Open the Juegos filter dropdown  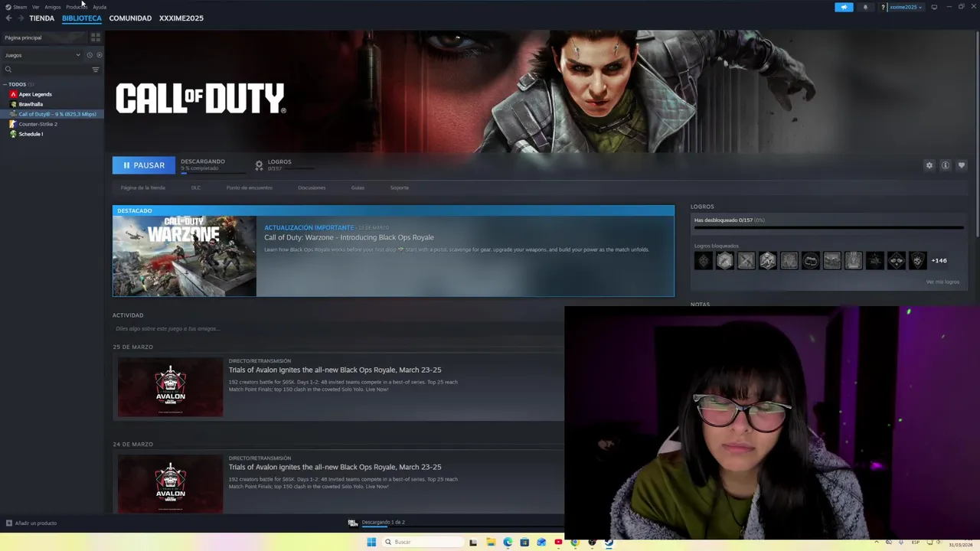tap(42, 55)
